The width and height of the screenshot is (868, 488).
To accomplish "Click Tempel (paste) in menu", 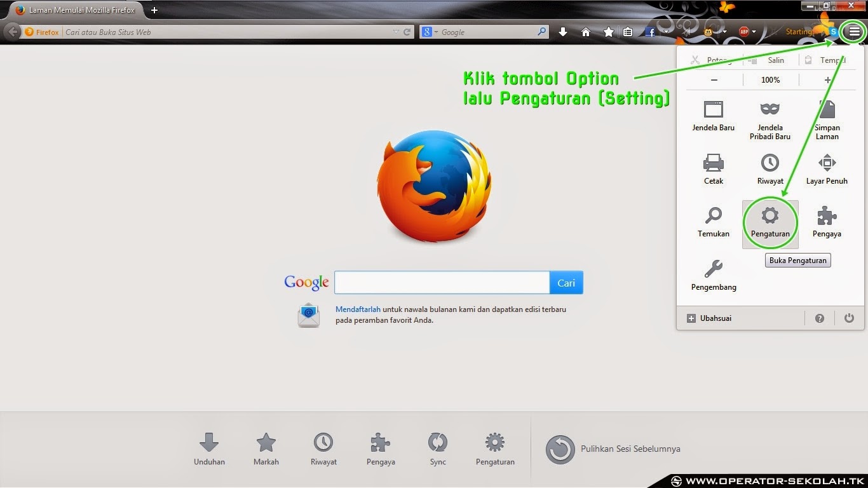I will pyautogui.click(x=825, y=60).
